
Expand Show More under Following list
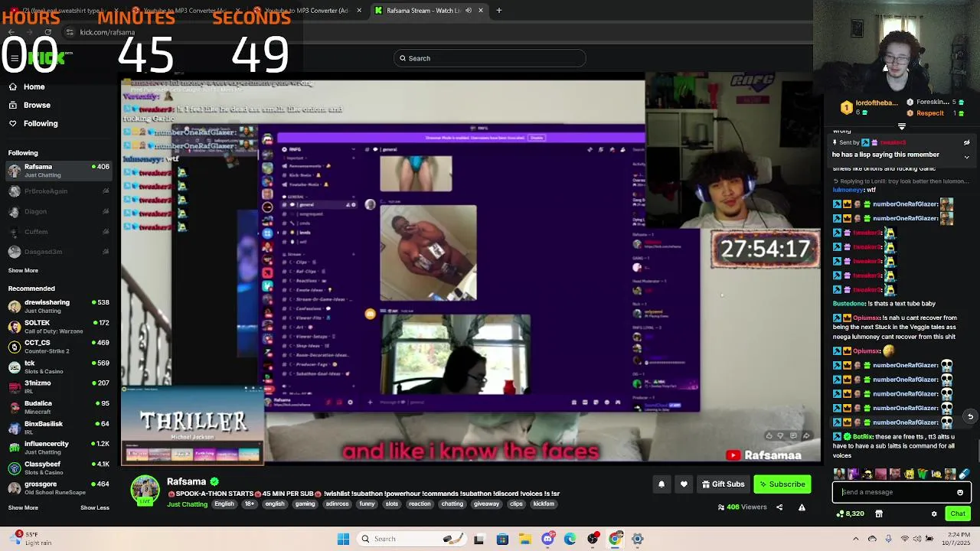pyautogui.click(x=23, y=270)
